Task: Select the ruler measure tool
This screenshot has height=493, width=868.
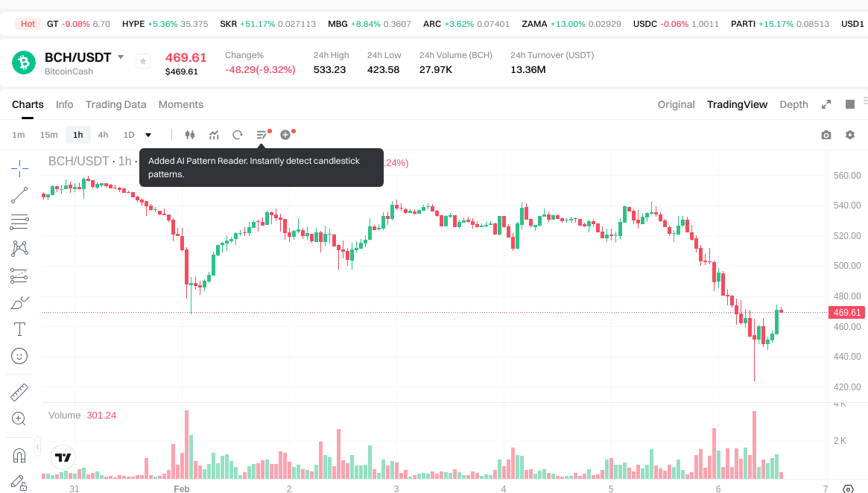Action: click(x=19, y=392)
